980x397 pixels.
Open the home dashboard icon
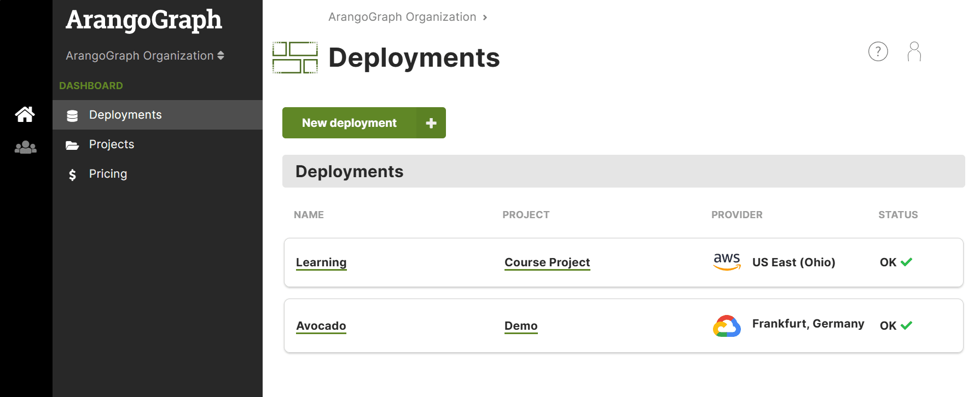25,114
